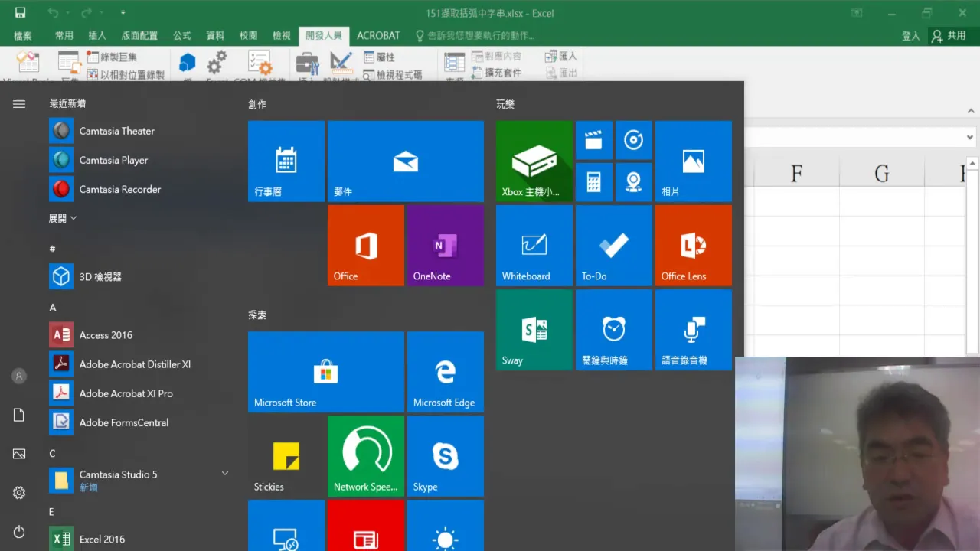Viewport: 980px width, 551px height.
Task: Open the webcam Camera small tile
Action: (x=634, y=182)
